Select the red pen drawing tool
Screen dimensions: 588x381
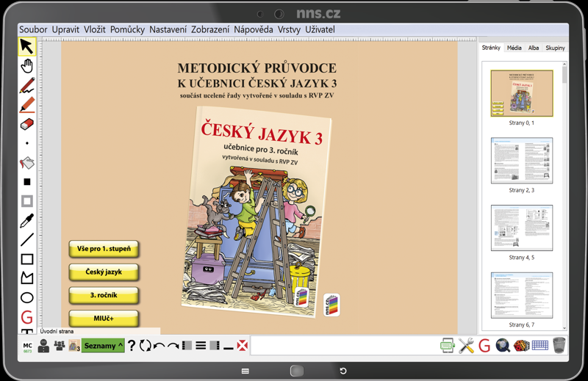27,85
